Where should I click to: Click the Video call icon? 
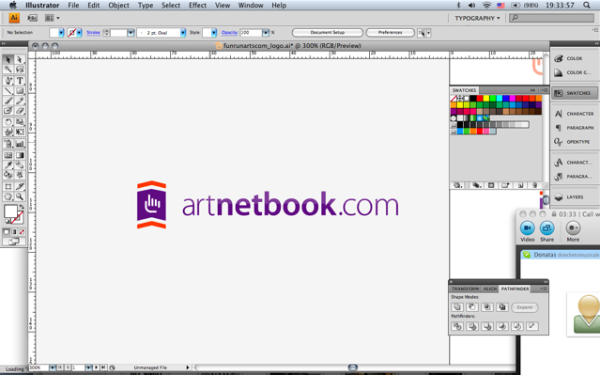527,228
